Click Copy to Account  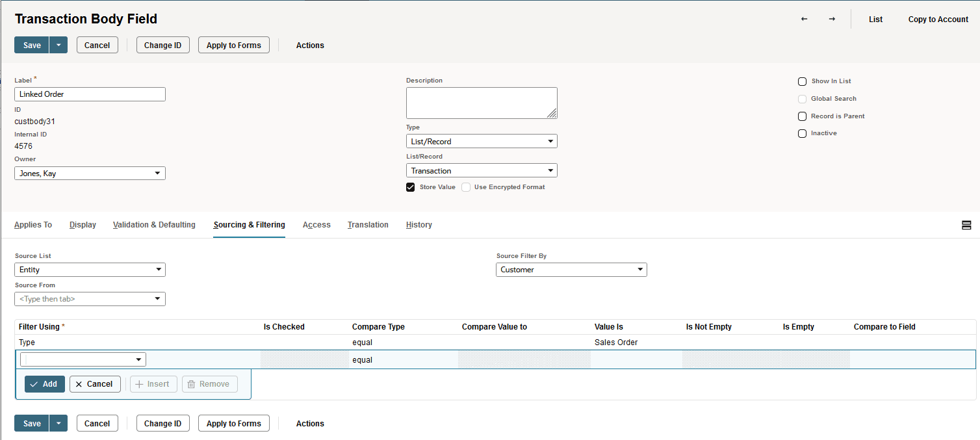pos(938,19)
